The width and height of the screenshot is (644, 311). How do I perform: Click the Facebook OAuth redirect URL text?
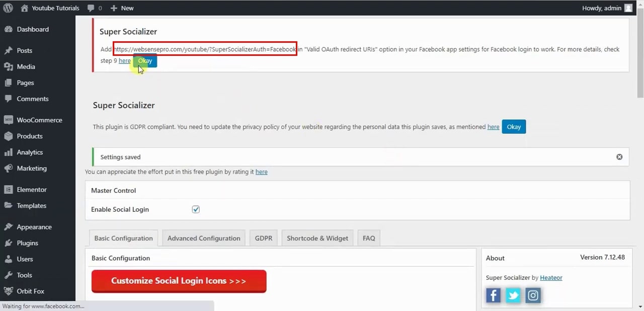tap(205, 49)
